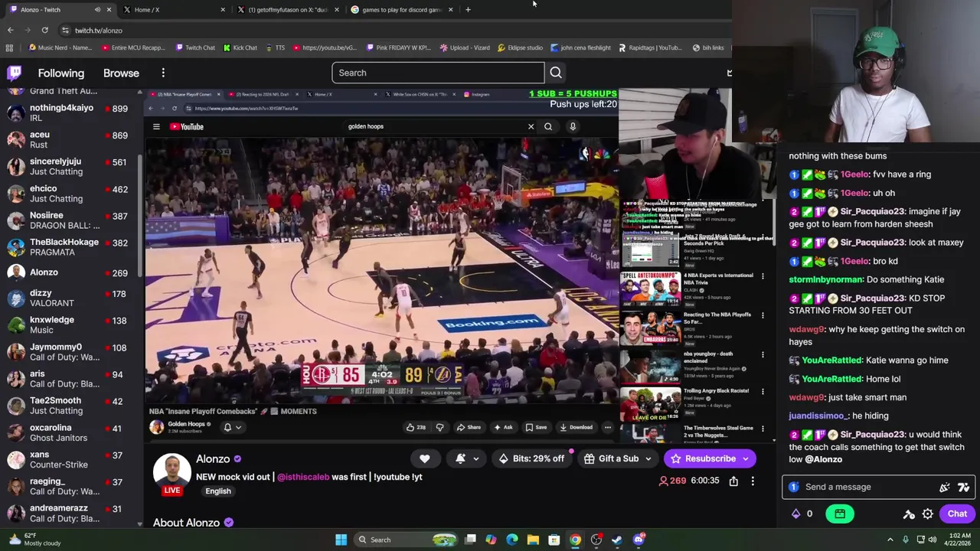The image size is (980, 551).
Task: Click stormlnbynorman username in chat
Action: point(827,279)
